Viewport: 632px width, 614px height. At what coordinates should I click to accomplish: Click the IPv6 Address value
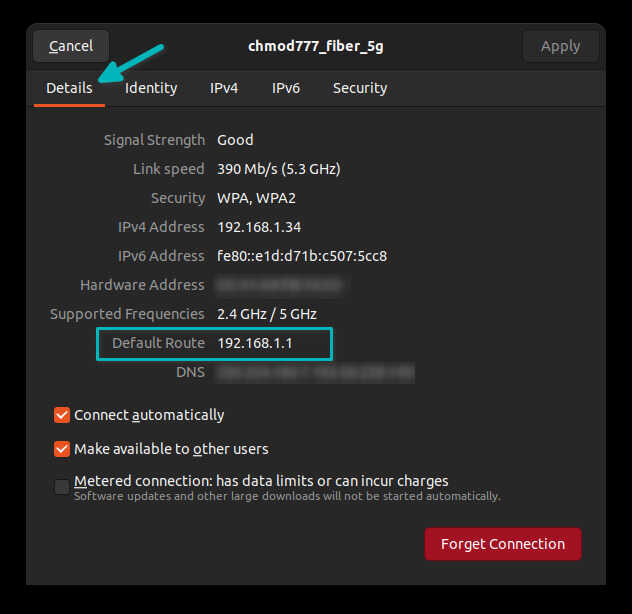click(x=302, y=256)
